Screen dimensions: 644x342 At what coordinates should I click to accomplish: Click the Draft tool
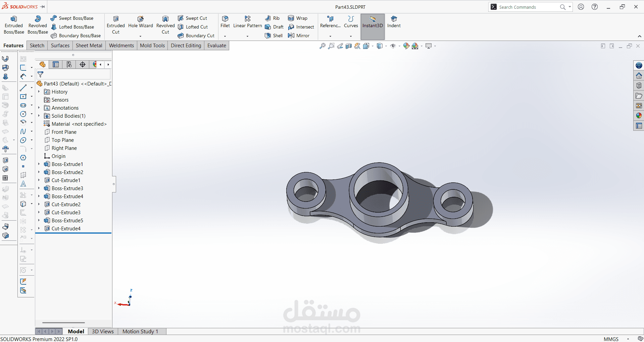(275, 27)
